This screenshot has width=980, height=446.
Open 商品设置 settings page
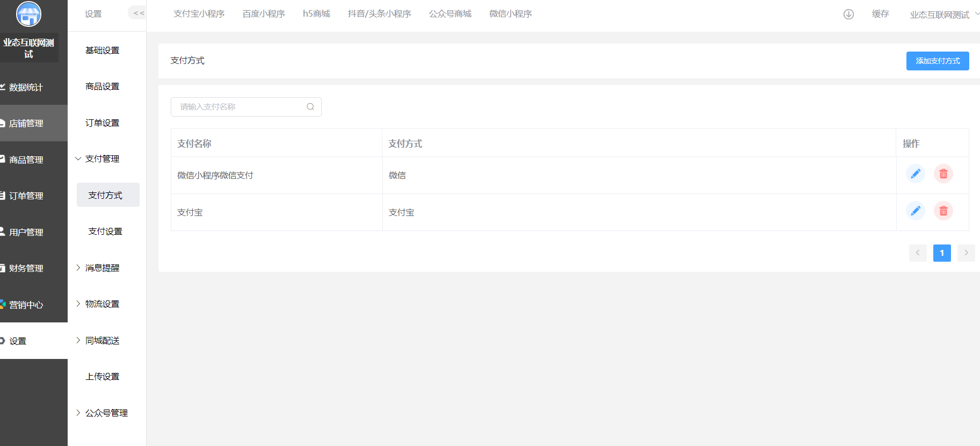point(102,86)
